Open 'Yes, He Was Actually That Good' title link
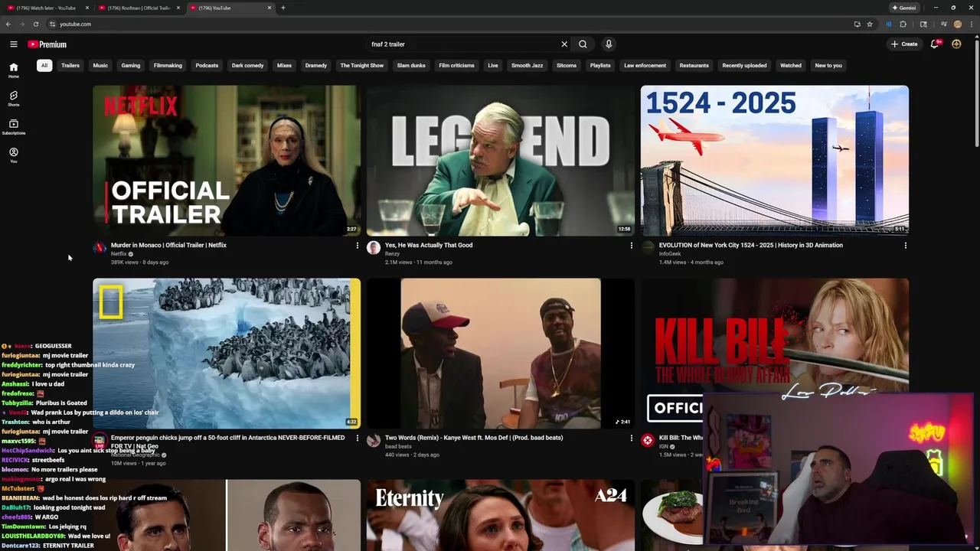The height and width of the screenshot is (551, 980). tap(429, 246)
